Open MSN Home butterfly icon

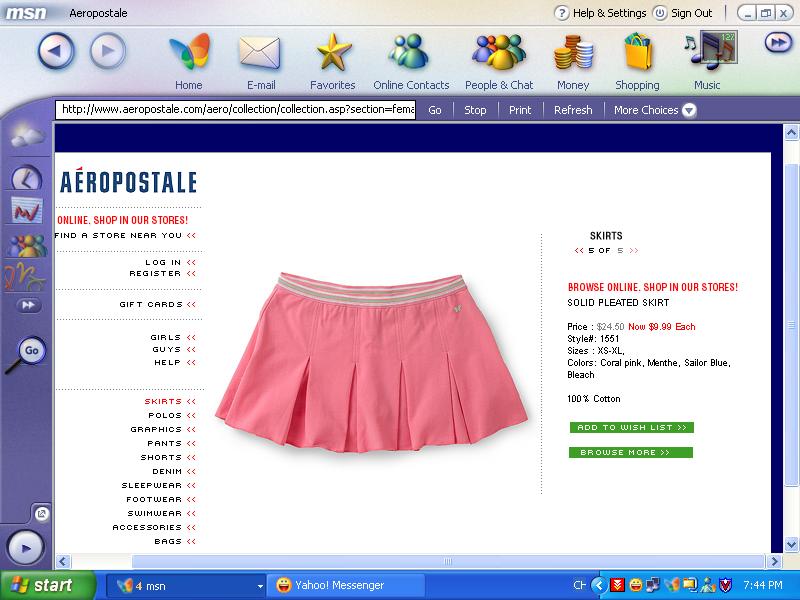[x=189, y=53]
